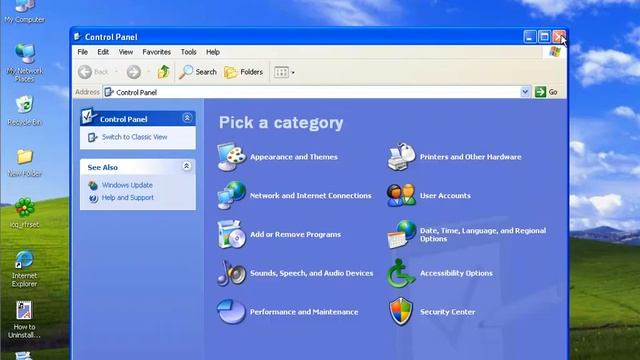640x360 pixels.
Task: Expand the Address bar dropdown arrow
Action: point(525,92)
